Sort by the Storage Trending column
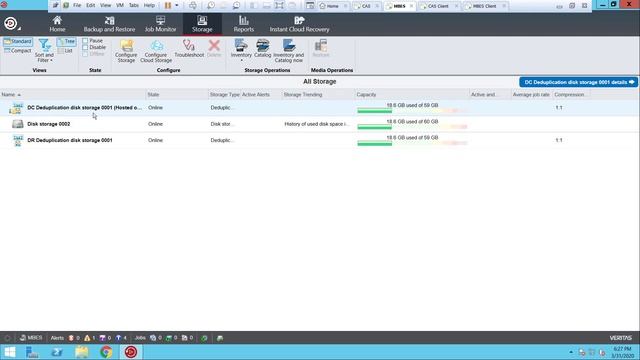 point(318,95)
